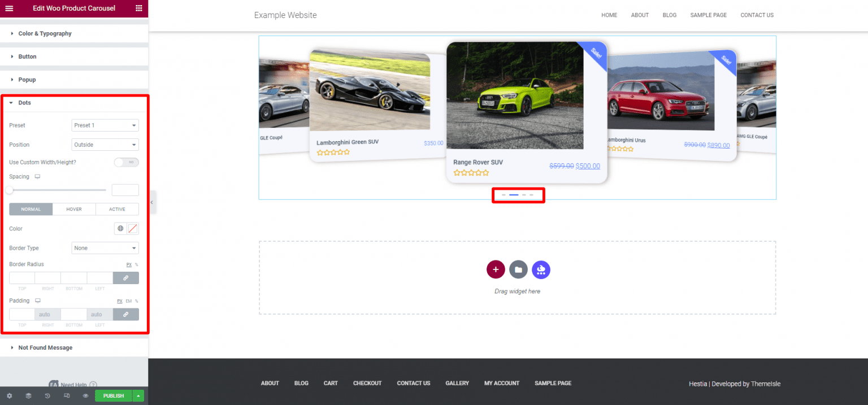Open the settings gear in bottom bar
Viewport: 868px width, 405px height.
pyautogui.click(x=9, y=396)
